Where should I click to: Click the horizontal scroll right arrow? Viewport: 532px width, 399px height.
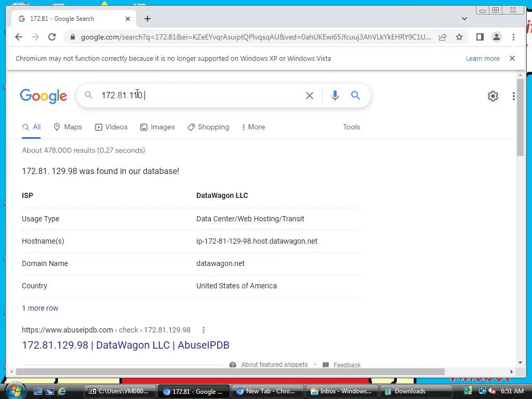click(x=512, y=372)
